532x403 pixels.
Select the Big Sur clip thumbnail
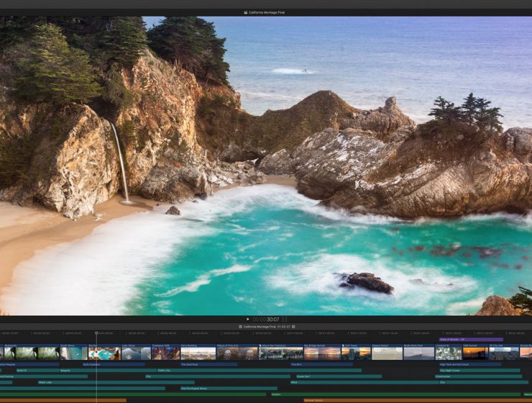pyautogui.click(x=104, y=353)
